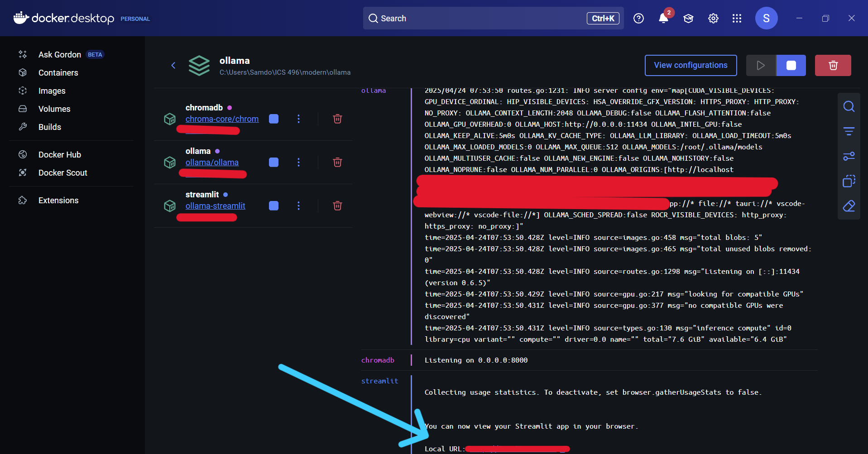
Task: Click the streamlit log source label
Action: tap(379, 381)
